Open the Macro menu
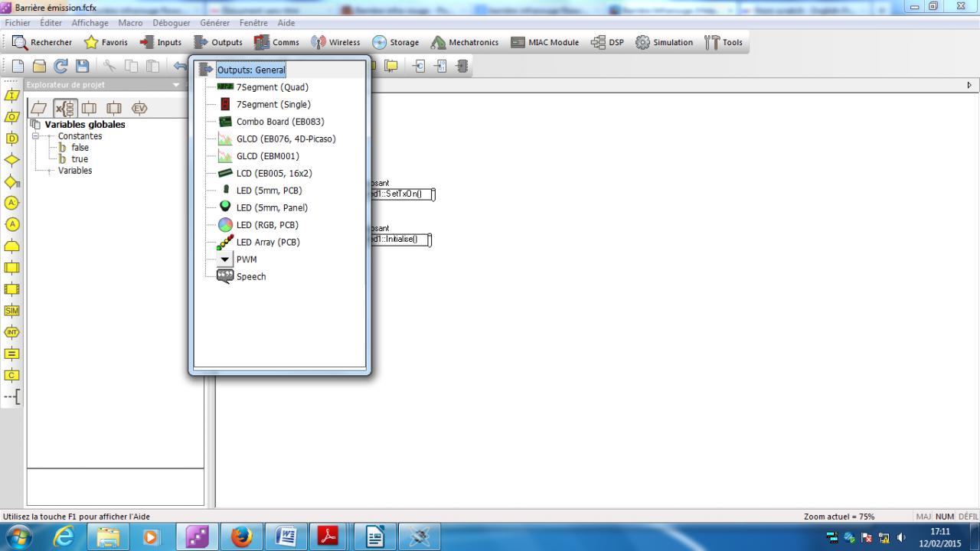The image size is (980, 551). point(130,23)
